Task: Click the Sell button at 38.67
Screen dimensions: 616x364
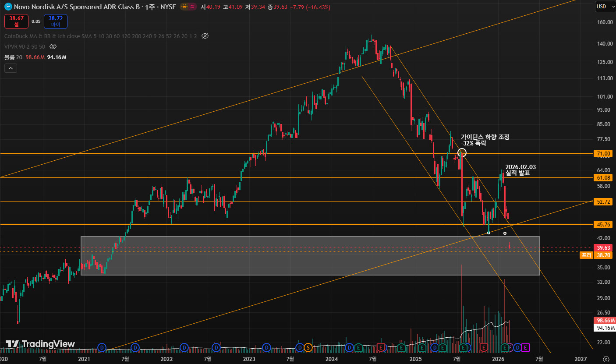Action: (x=17, y=21)
